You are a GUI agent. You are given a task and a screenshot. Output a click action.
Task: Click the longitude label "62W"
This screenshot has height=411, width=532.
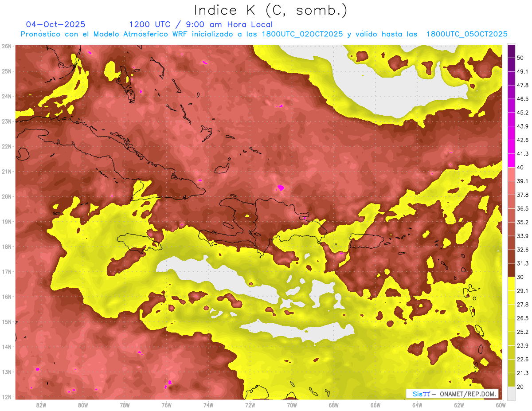pos(459,405)
